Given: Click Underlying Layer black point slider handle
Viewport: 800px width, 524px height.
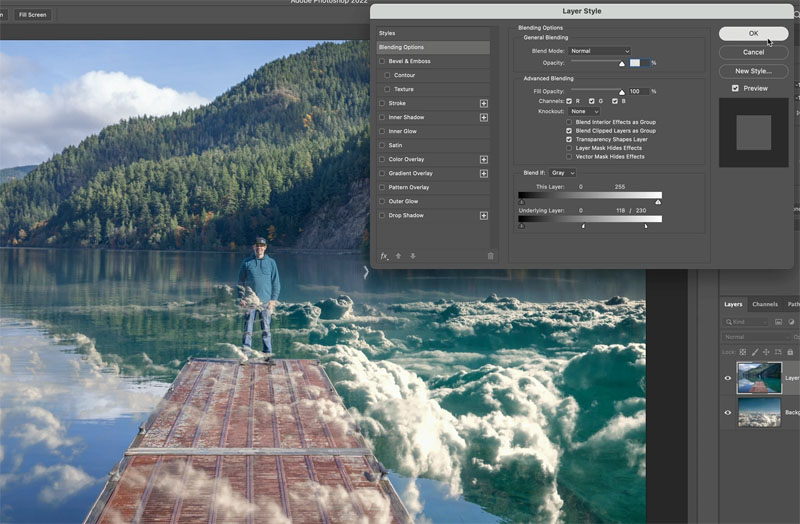Looking at the screenshot, I should coord(521,226).
